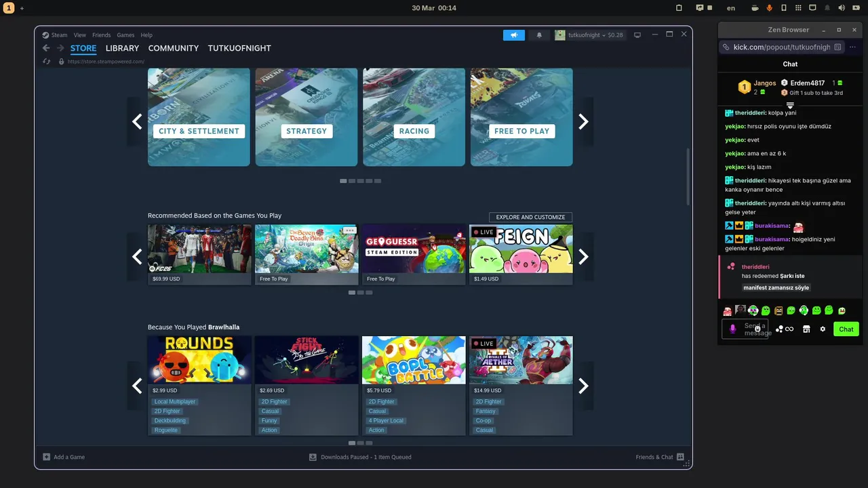Expand the collapsed Kick leaderboard handle

point(790,105)
